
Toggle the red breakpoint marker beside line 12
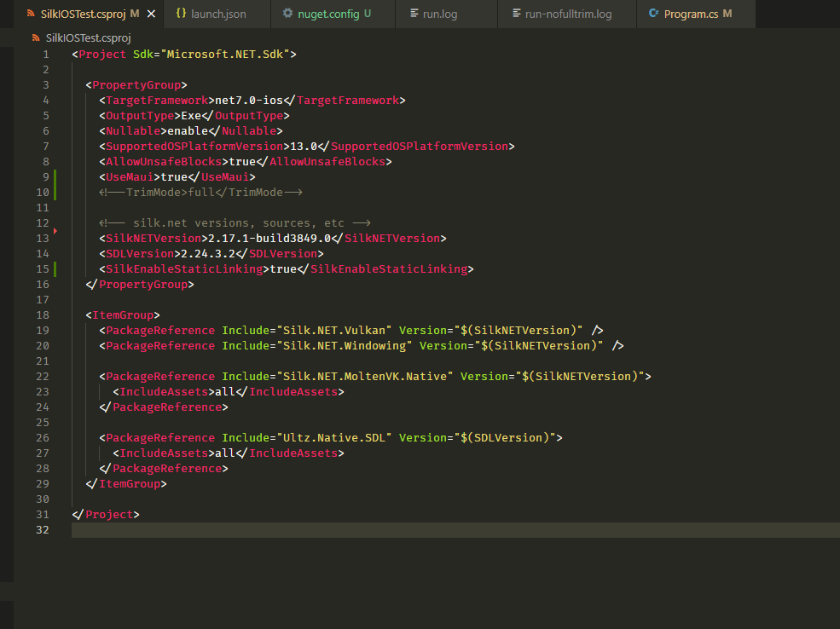(x=56, y=230)
